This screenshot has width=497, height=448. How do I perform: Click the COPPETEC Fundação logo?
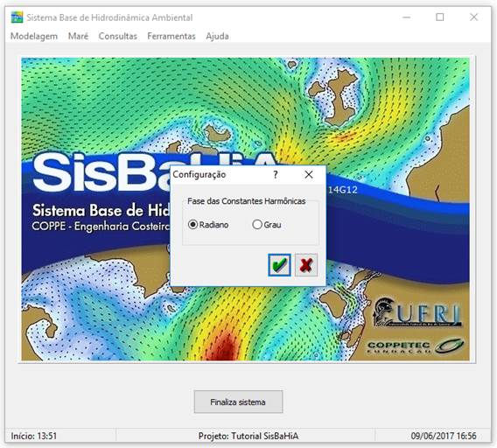point(416,346)
